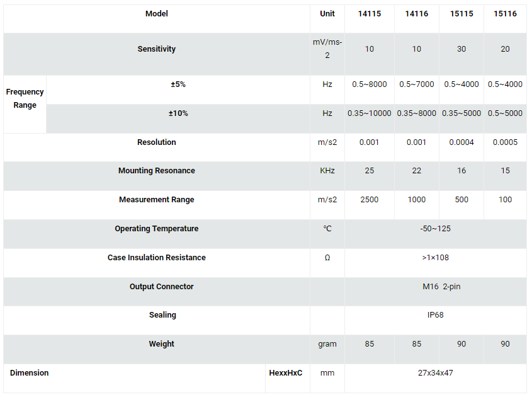Click the 27x34x47 dimension value
532x397 pixels.
tap(435, 373)
